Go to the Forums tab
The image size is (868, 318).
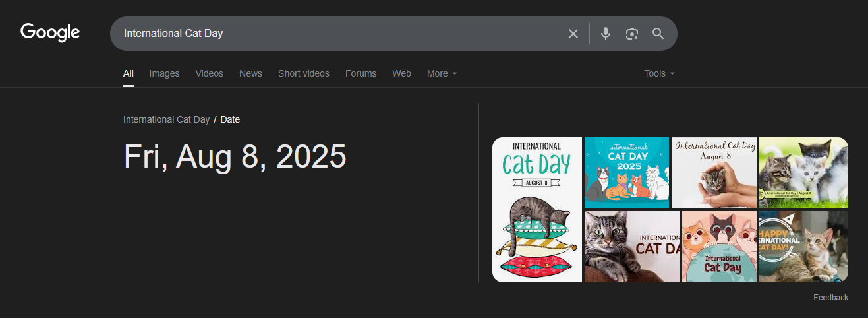point(361,73)
